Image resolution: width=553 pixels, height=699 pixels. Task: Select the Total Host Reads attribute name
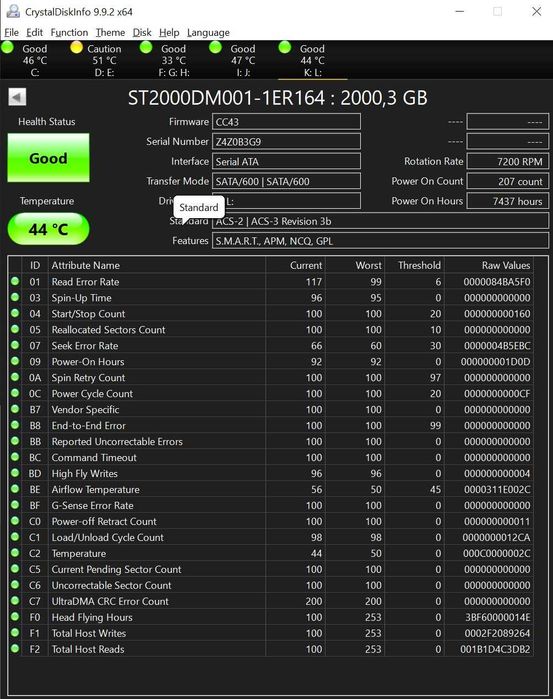coord(88,649)
